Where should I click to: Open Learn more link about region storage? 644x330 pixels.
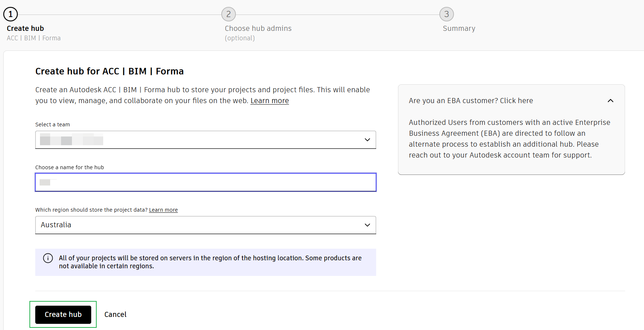pyautogui.click(x=163, y=210)
